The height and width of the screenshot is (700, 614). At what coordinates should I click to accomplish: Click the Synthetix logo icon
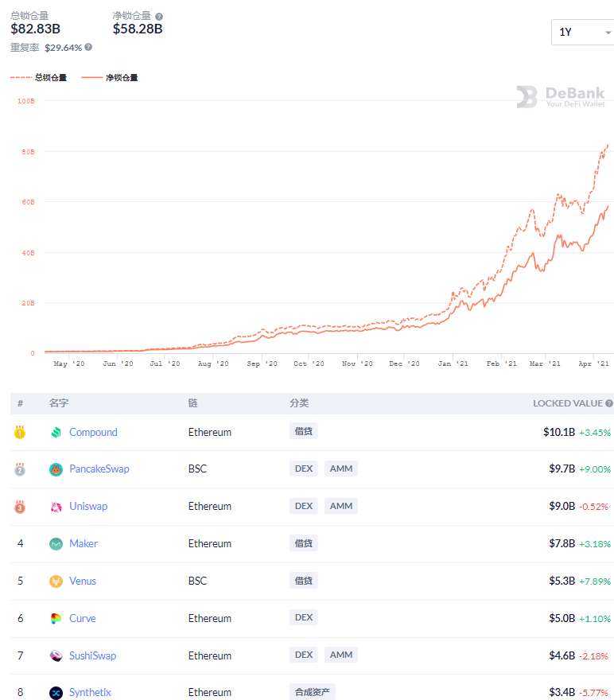click(x=56, y=693)
